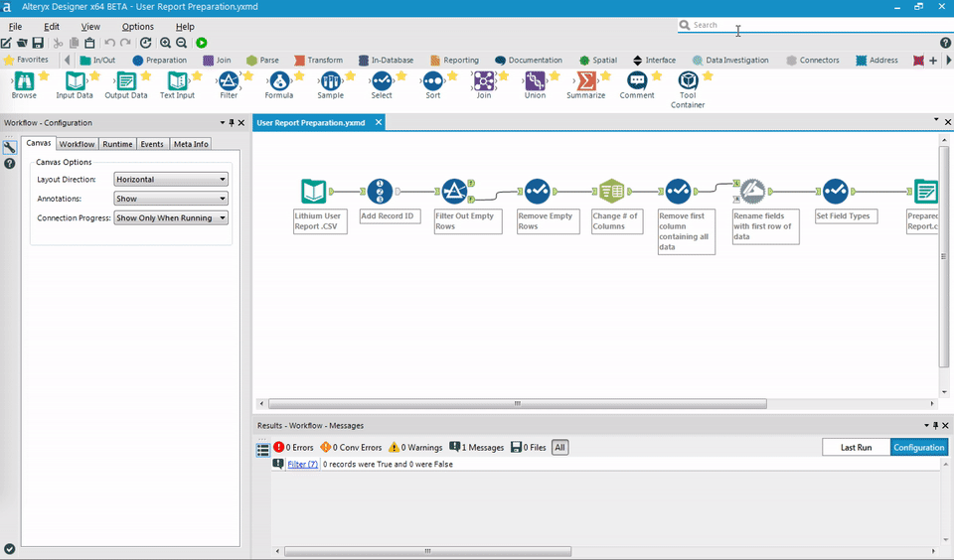Open the Preparation tool category
The height and width of the screenshot is (560, 954).
(x=159, y=61)
